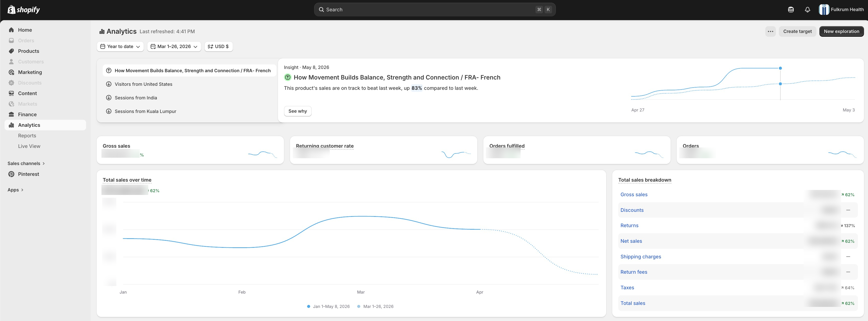868x321 pixels.
Task: Toggle Jan 1–May 8, 2026 legend series
Action: tap(328, 306)
